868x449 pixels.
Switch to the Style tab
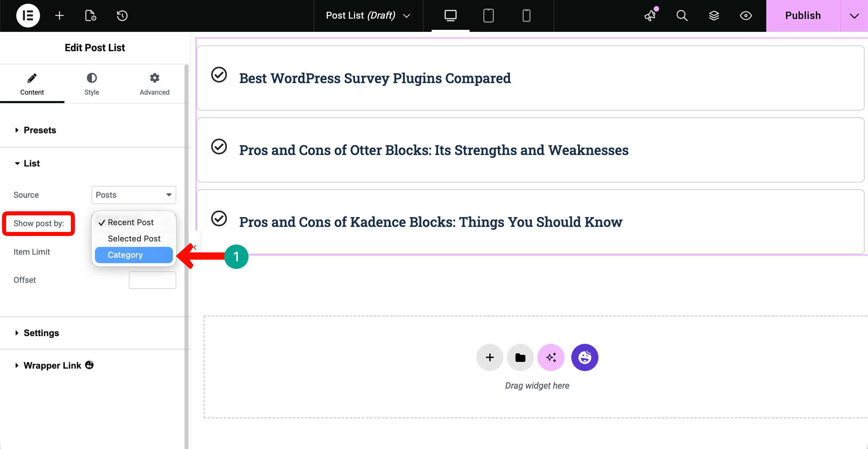click(x=92, y=84)
